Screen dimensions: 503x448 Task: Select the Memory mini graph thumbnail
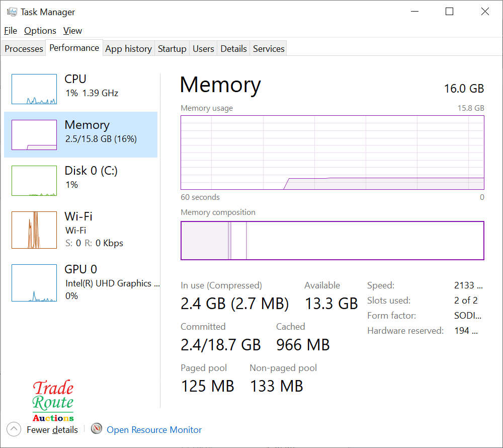[x=34, y=135]
